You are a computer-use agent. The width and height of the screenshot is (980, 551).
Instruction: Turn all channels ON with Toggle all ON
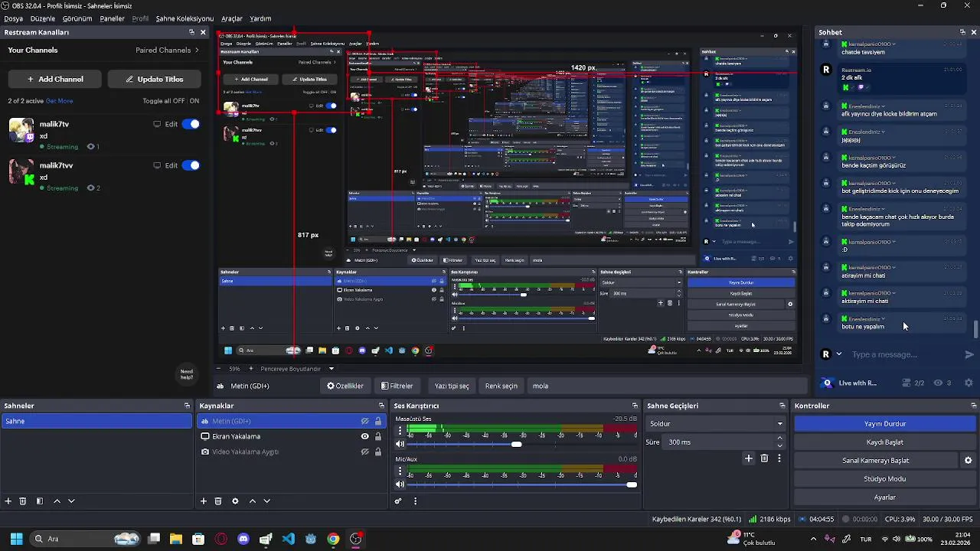(194, 101)
